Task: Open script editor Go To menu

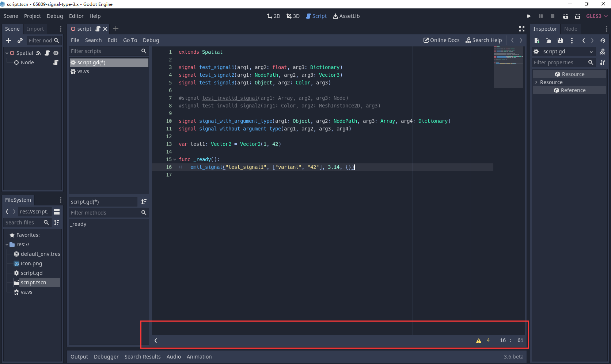Action: pyautogui.click(x=130, y=40)
